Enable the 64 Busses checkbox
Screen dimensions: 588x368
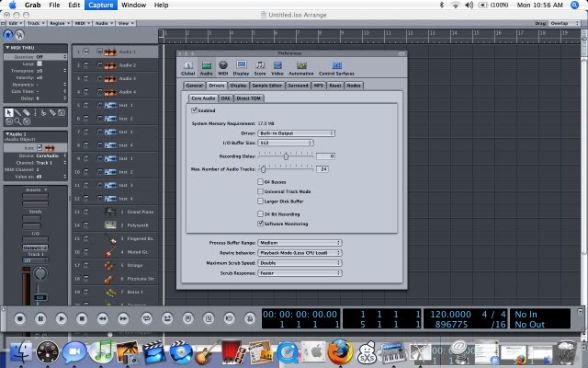click(x=260, y=182)
